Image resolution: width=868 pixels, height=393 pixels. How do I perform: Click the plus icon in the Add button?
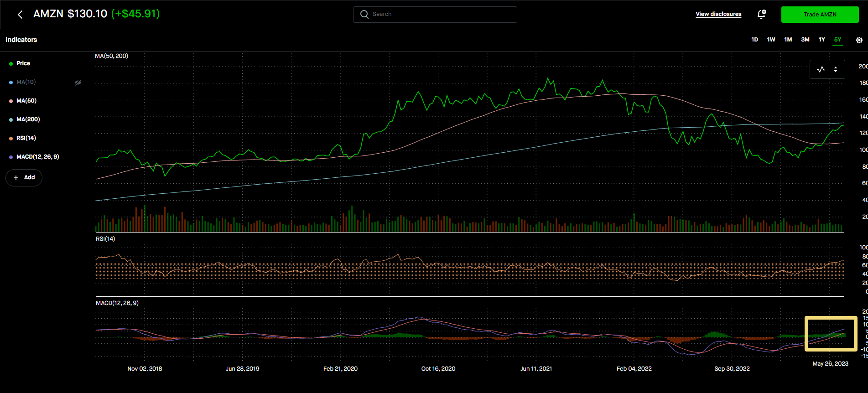pyautogui.click(x=16, y=178)
